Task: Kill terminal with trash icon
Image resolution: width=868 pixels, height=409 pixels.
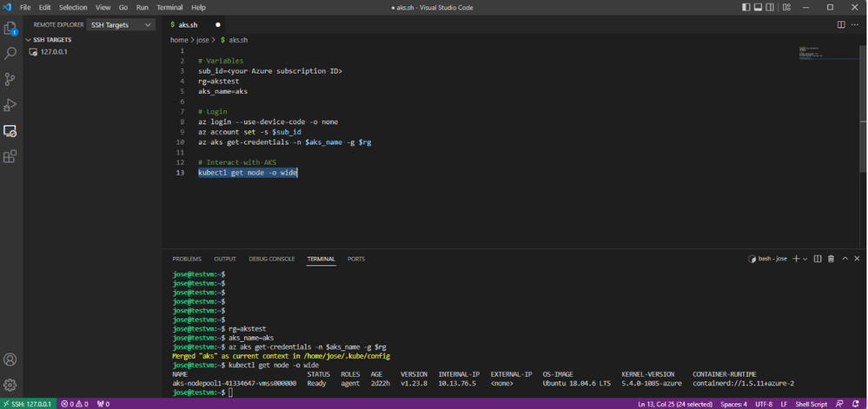Action: point(831,259)
